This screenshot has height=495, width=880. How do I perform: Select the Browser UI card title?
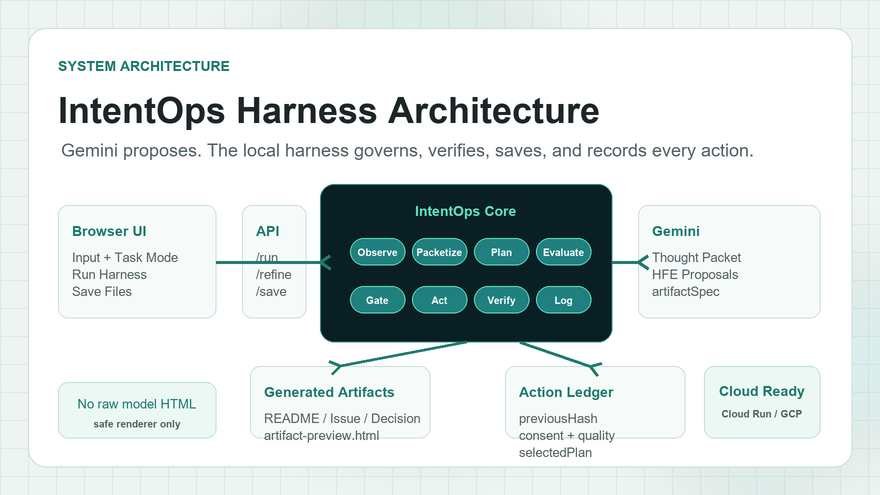point(109,231)
